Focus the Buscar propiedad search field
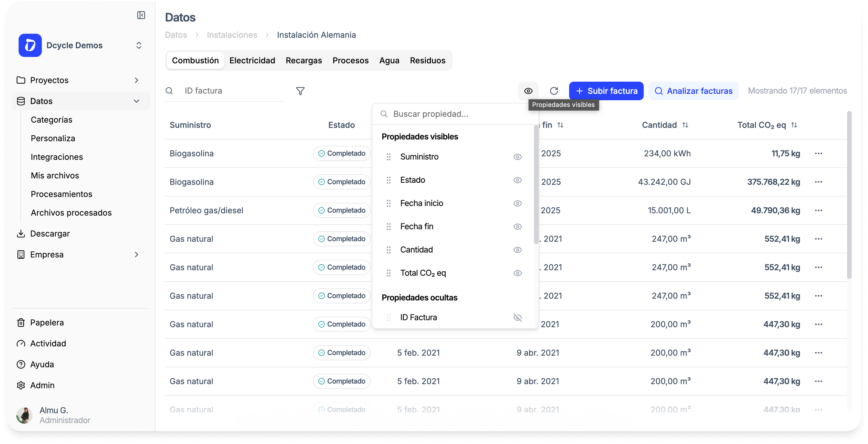 (455, 114)
